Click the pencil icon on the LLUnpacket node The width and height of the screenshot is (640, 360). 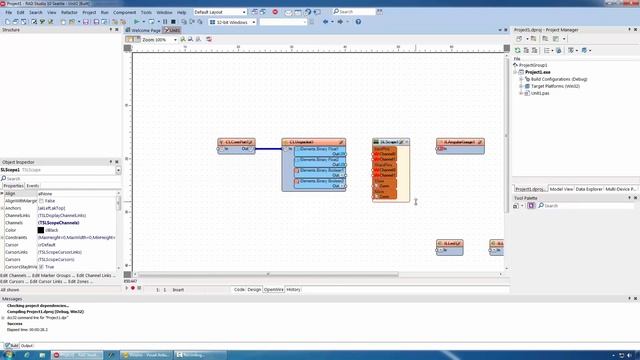pyautogui.click(x=341, y=142)
